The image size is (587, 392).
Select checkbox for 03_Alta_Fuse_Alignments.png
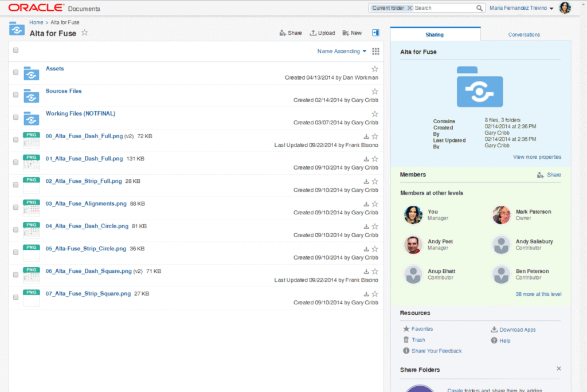[15, 207]
